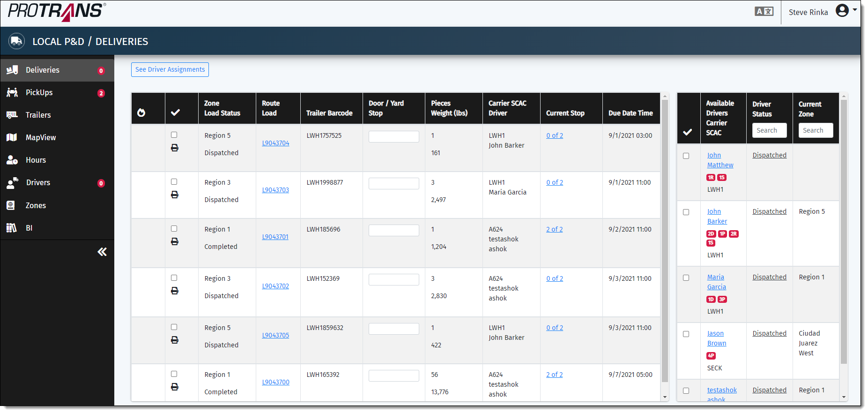Viewport: 868px width, 413px height.
Task: Collapse the sidebar with double-chevron icon
Action: [102, 252]
